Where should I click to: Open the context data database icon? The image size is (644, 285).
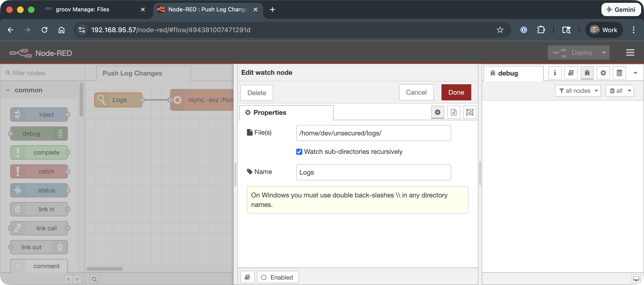coord(619,73)
